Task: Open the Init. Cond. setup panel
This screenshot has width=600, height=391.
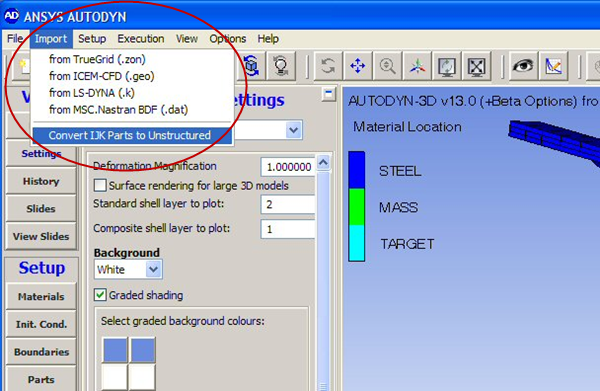Action: coord(41,324)
